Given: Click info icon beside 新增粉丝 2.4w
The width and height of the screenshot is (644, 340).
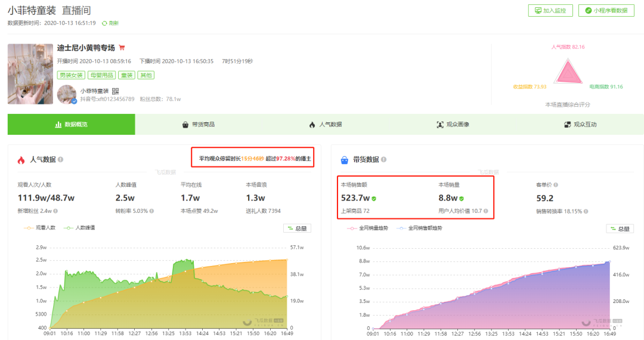Looking at the screenshot, I should point(55,211).
